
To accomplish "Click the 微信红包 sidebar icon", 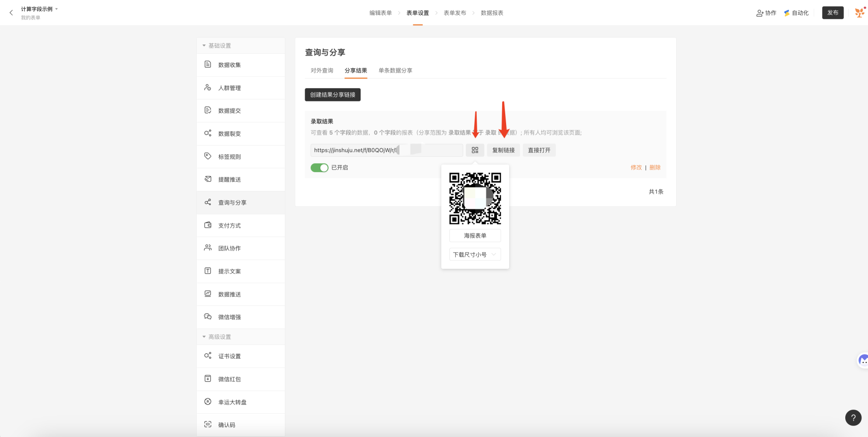I will tap(208, 379).
